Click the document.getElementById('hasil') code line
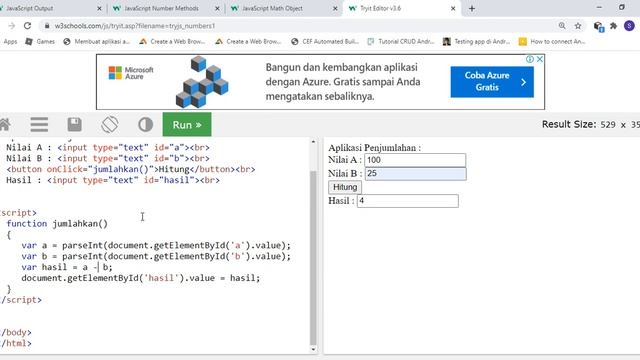The height and width of the screenshot is (360, 640). 141,278
